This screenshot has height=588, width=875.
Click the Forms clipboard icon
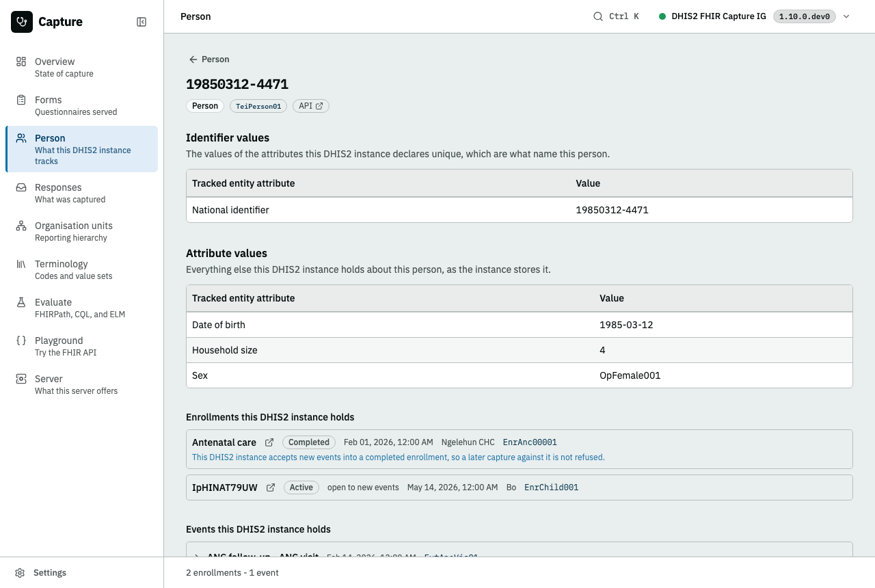tap(21, 100)
